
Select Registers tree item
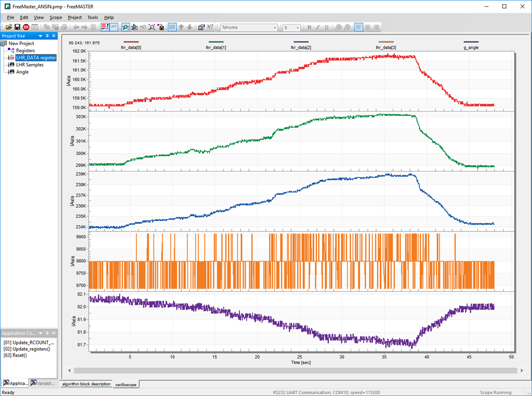26,51
